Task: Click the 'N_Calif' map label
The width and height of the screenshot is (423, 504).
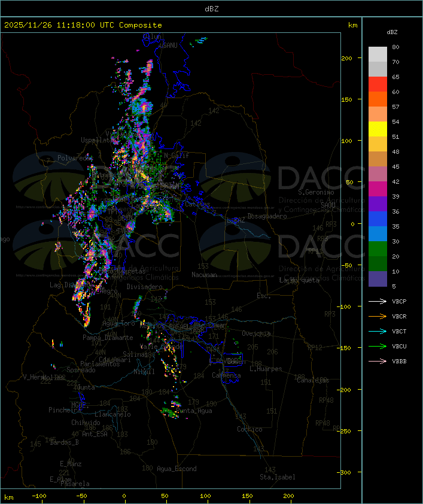Action: tap(176, 155)
